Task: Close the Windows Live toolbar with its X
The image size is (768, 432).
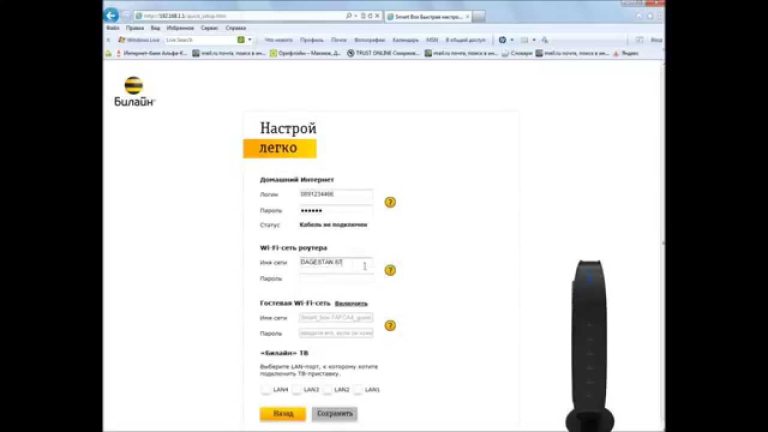Action: [108, 40]
